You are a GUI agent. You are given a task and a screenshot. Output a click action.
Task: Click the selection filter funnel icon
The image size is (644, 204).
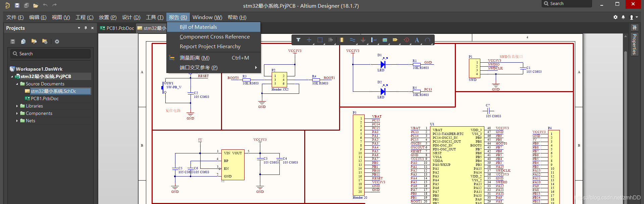click(x=298, y=40)
